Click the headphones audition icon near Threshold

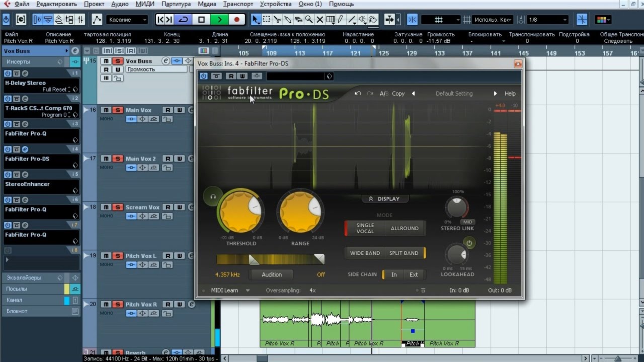point(213,197)
